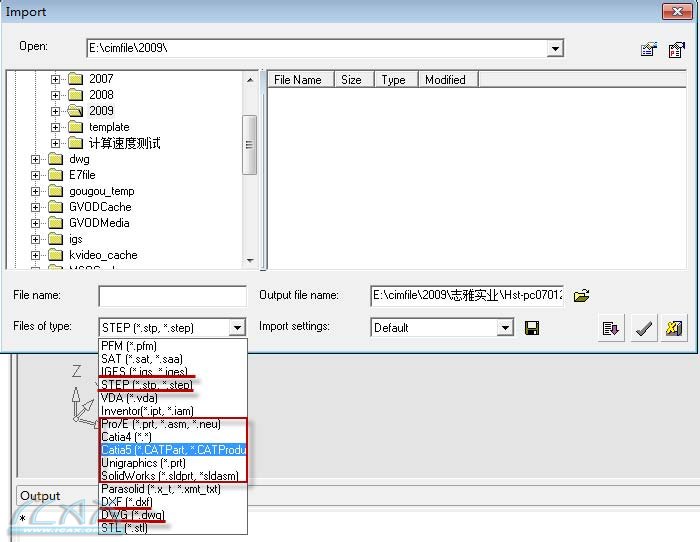Choose Catia5 (*.CATPart) file type
This screenshot has width=700, height=542.
(172, 450)
